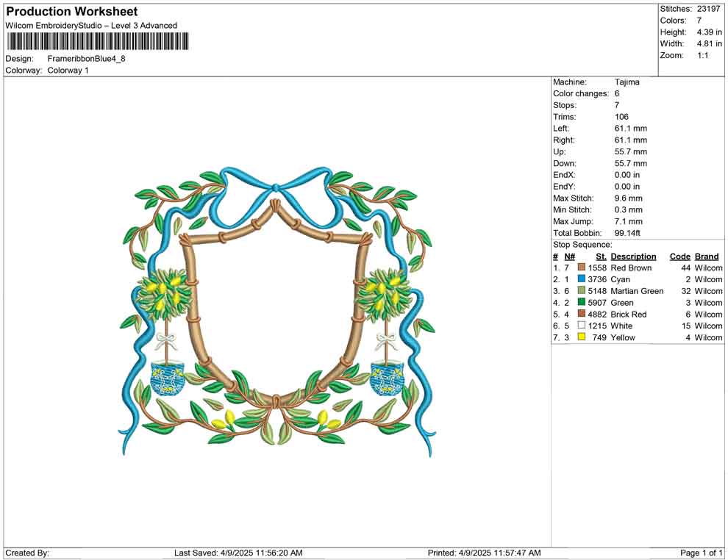Click the Red Brown description text
728x560 pixels.
(x=631, y=268)
